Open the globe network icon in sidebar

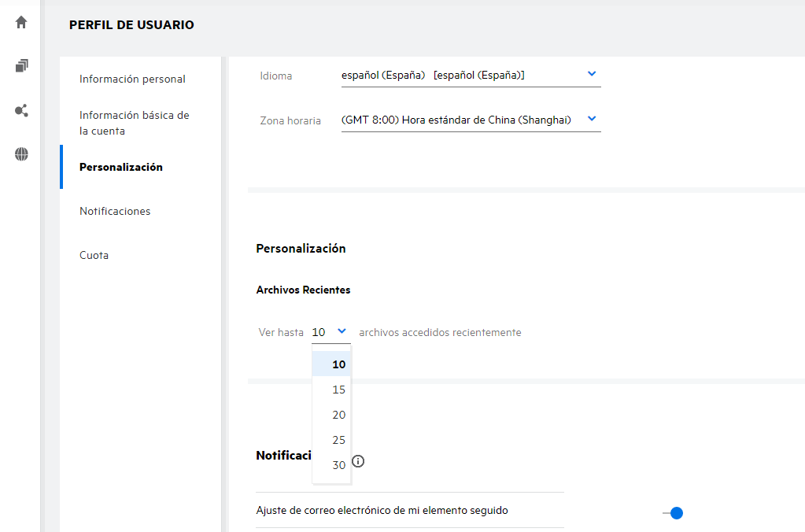(21, 154)
